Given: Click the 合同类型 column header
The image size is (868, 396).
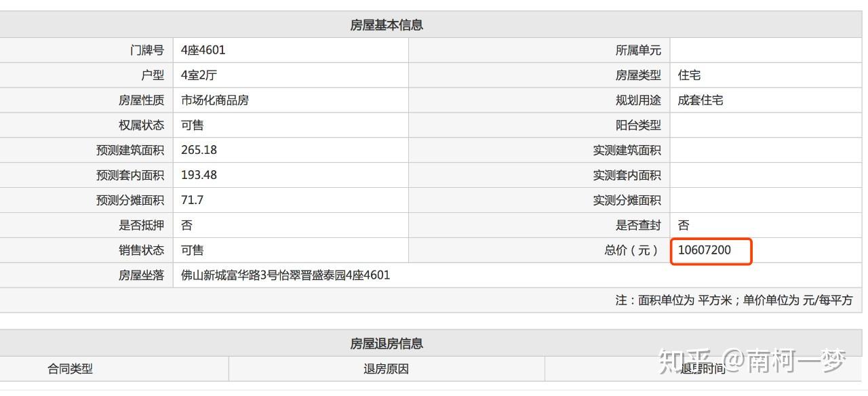Looking at the screenshot, I should click(70, 369).
